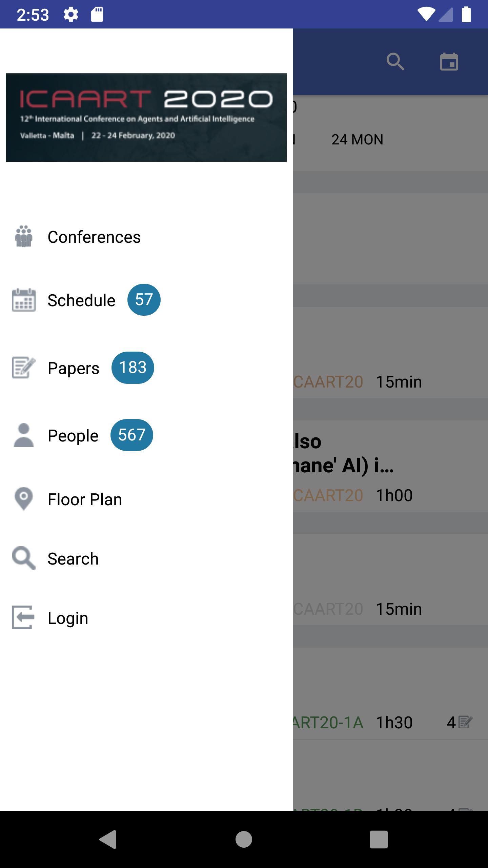
Task: Tap the Schedule calendar icon
Action: (24, 300)
